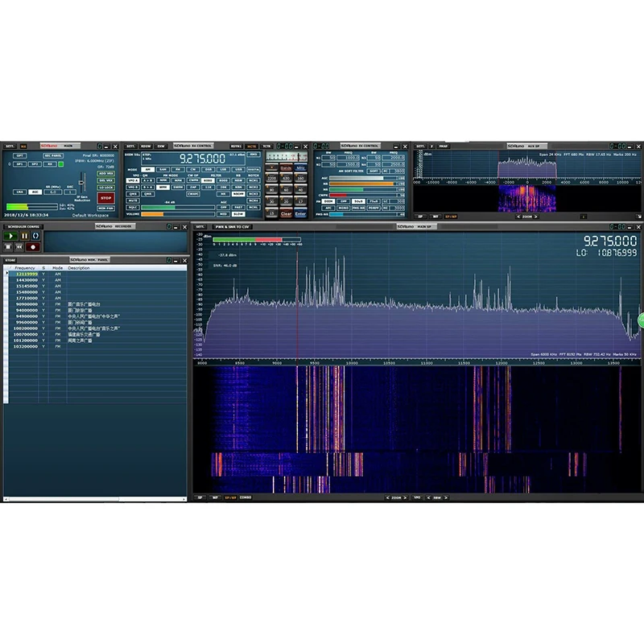Enable notch NCH1
Image resolution: width=644 pixels, height=644 pixels.
254,180
